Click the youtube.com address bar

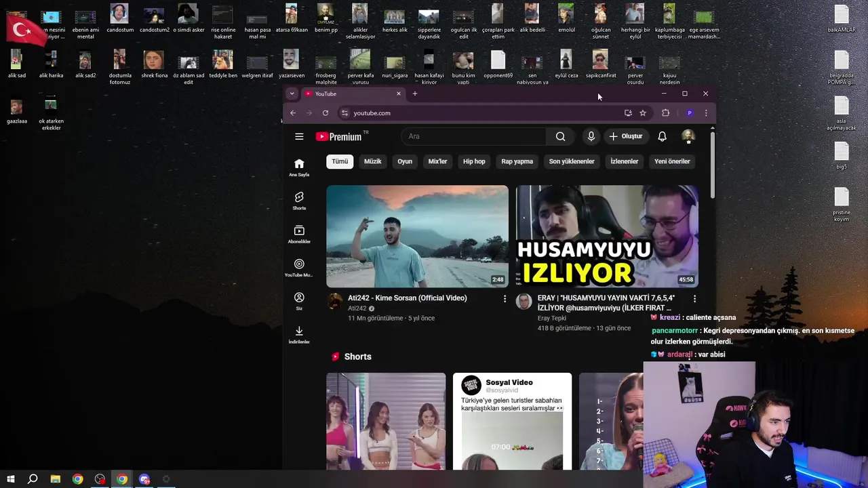click(479, 113)
